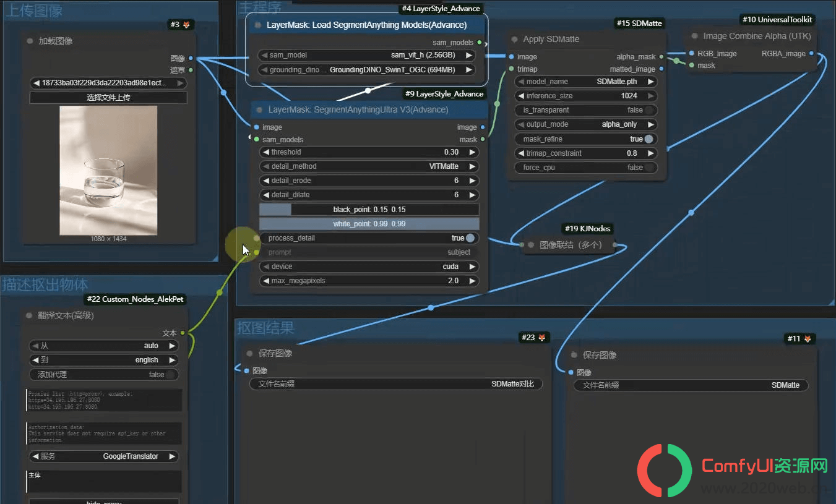The width and height of the screenshot is (836, 504).
Task: Open the 服务 GoogleTranslator dropdown
Action: point(104,456)
